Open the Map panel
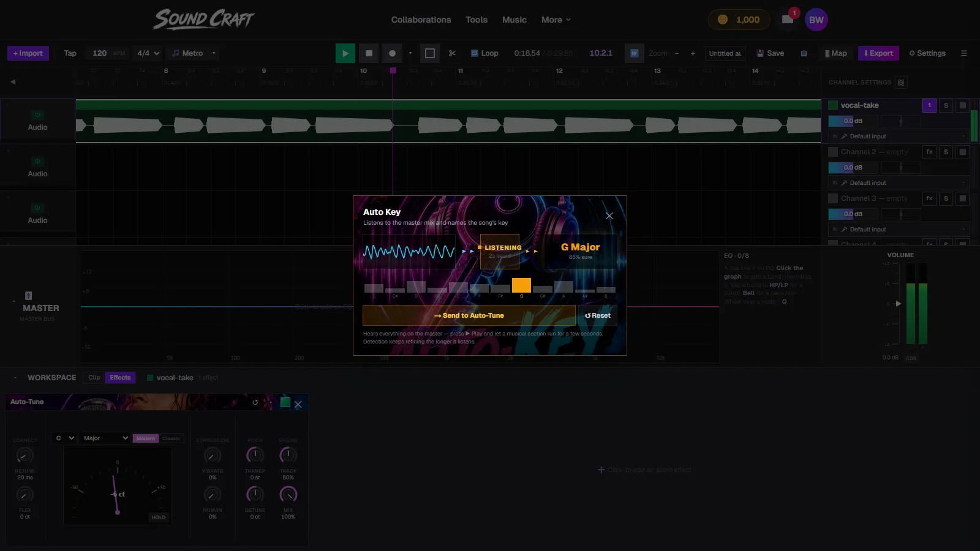The height and width of the screenshot is (551, 980). pyautogui.click(x=836, y=53)
